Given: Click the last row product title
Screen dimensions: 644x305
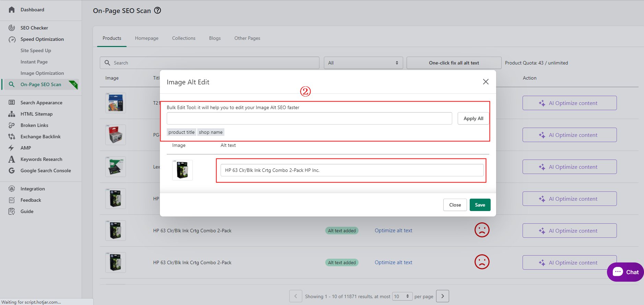Looking at the screenshot, I should point(192,262).
